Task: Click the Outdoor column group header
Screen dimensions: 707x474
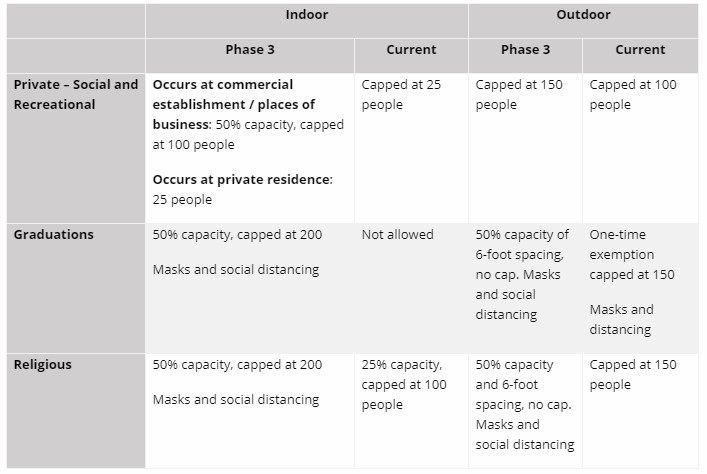Action: [x=583, y=15]
